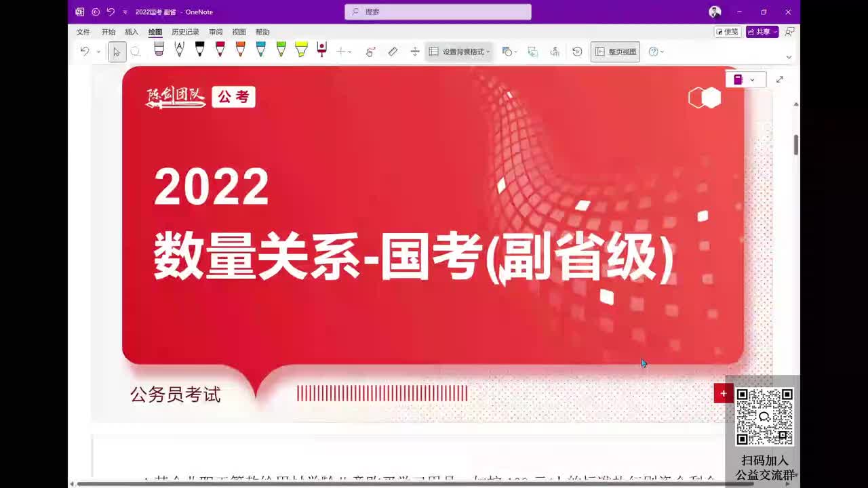The height and width of the screenshot is (488, 868).
Task: Click the OneNote app icon in title bar
Action: click(x=80, y=12)
